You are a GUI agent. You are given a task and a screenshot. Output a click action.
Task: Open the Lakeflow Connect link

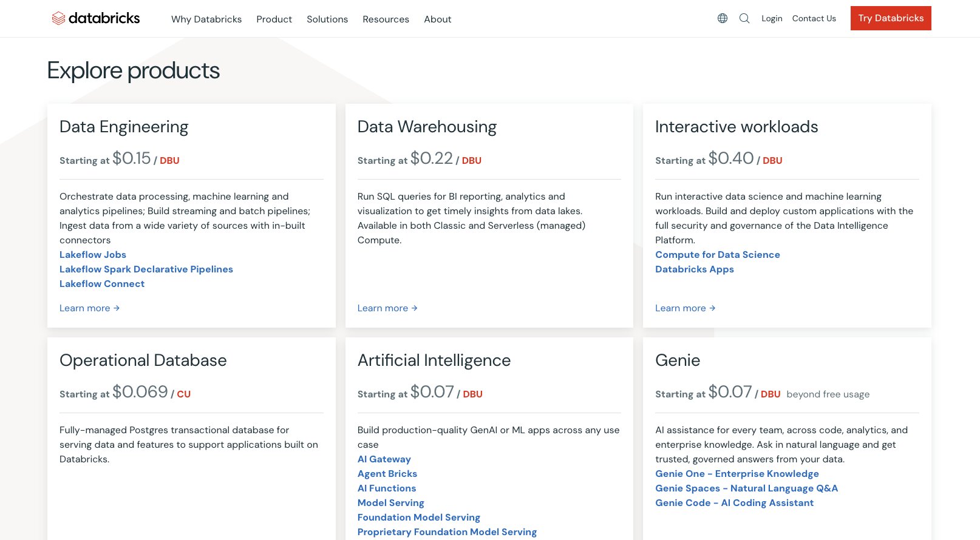[102, 284]
